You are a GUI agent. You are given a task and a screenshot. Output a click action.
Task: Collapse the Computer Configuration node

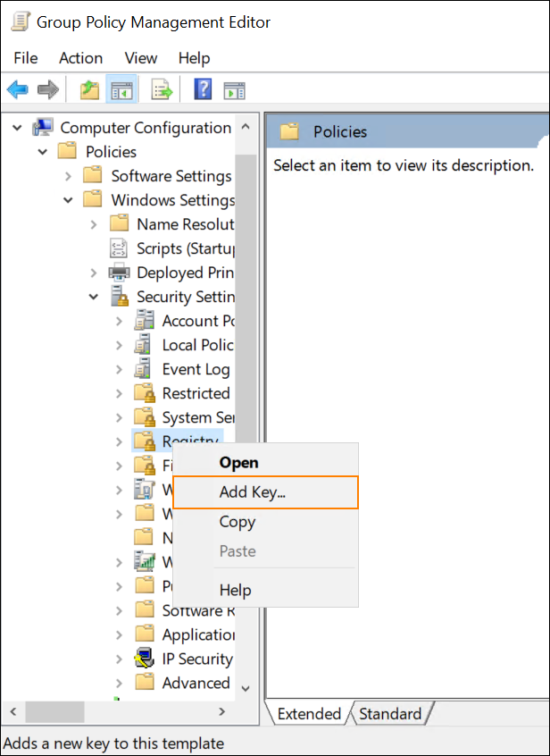coord(18,128)
